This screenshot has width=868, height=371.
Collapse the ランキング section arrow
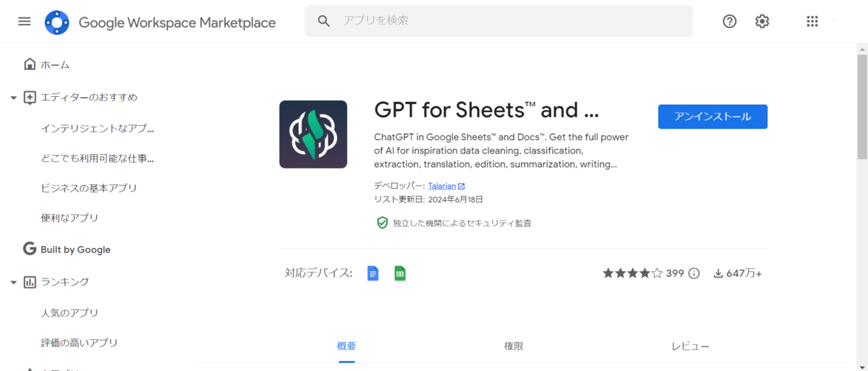point(13,282)
